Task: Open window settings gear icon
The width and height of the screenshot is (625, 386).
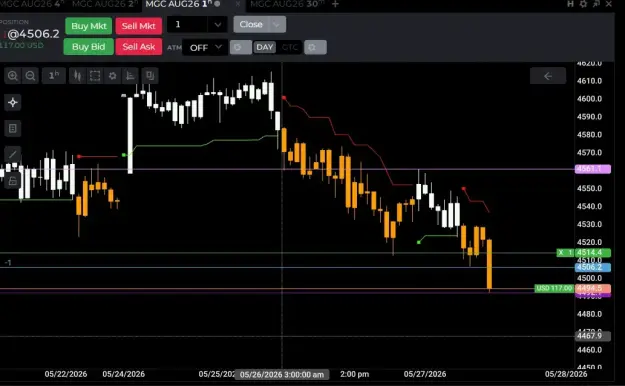Action: pyautogui.click(x=583, y=4)
